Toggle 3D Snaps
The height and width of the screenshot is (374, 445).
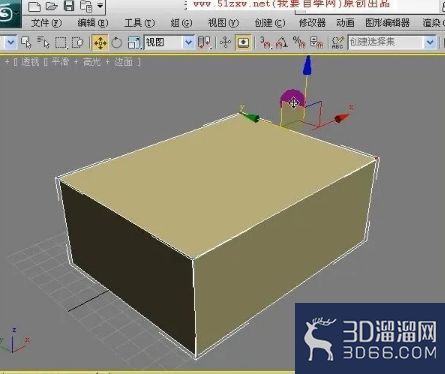pyautogui.click(x=266, y=43)
